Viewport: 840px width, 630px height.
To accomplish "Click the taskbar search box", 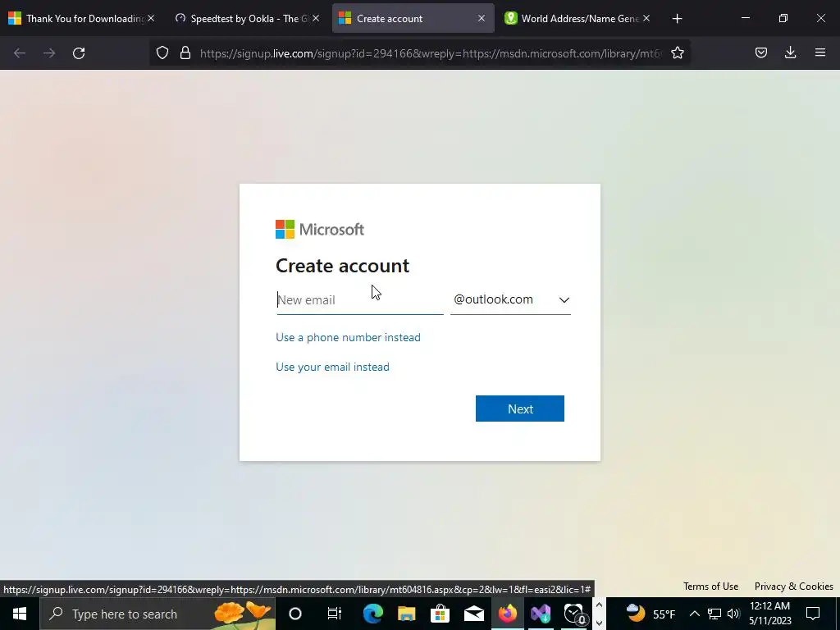I will pyautogui.click(x=157, y=614).
